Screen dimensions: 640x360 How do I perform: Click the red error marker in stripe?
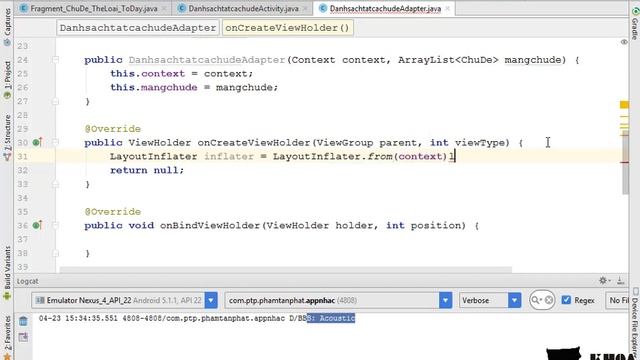click(x=624, y=162)
